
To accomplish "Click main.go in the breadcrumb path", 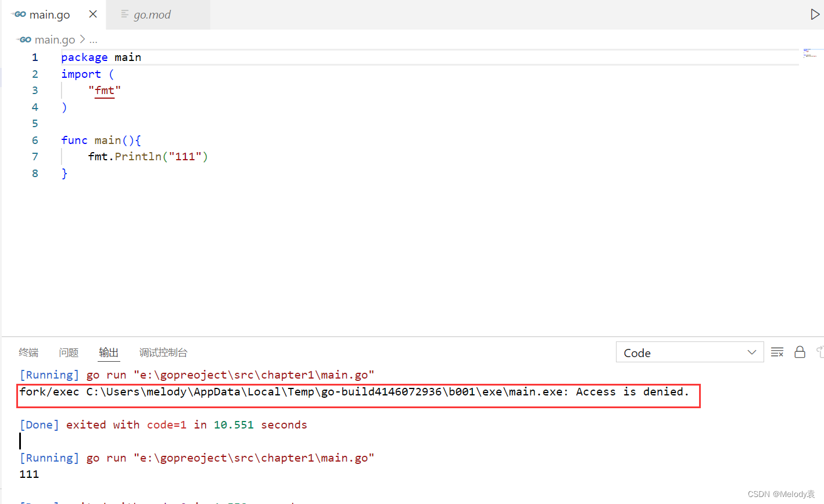I will tap(55, 39).
